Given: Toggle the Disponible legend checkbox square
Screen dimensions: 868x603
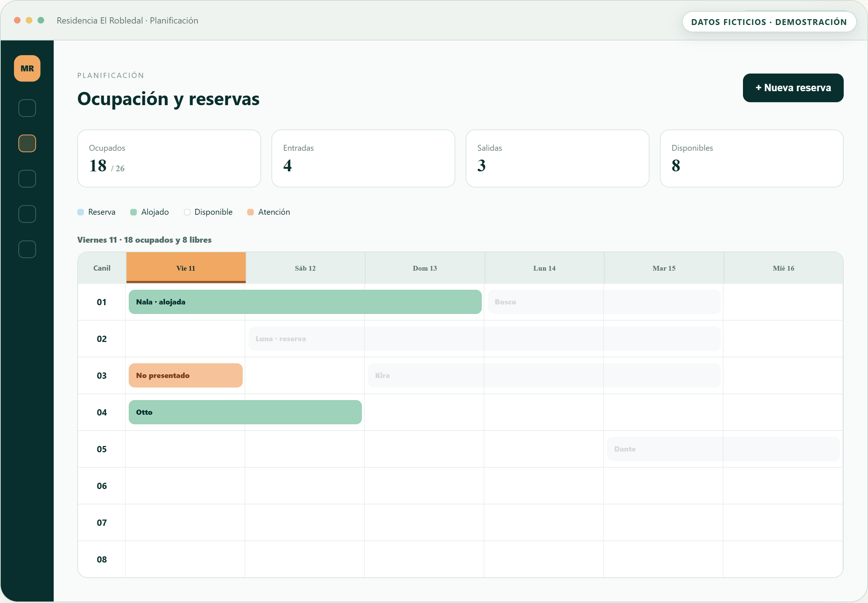Looking at the screenshot, I should pos(187,212).
